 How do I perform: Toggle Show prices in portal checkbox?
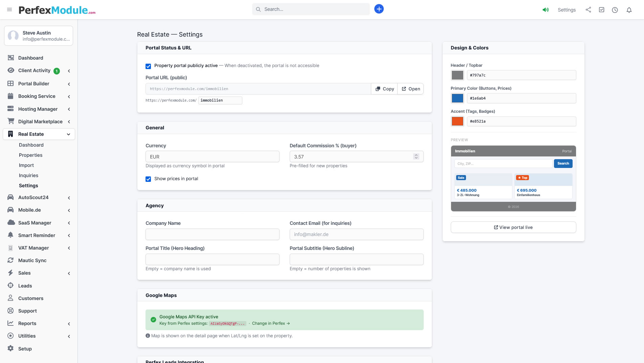coord(148,179)
